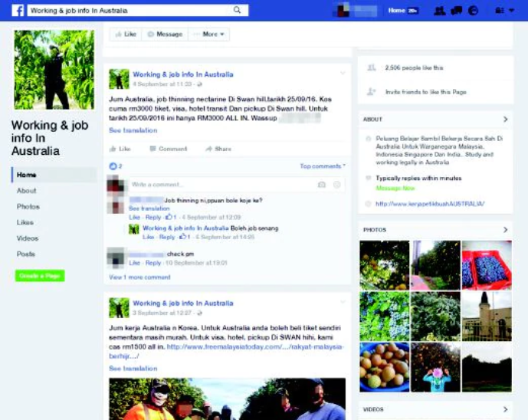This screenshot has height=420, width=528.
Task: Attach a photo with the camera icon
Action: [x=322, y=185]
